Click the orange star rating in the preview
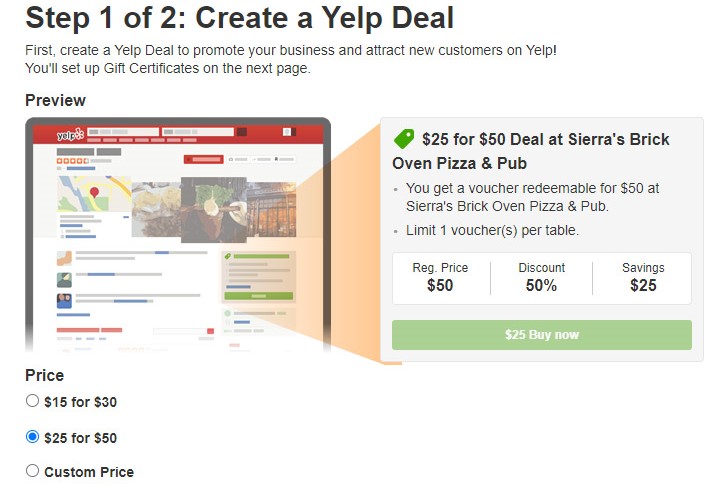 coord(72,161)
